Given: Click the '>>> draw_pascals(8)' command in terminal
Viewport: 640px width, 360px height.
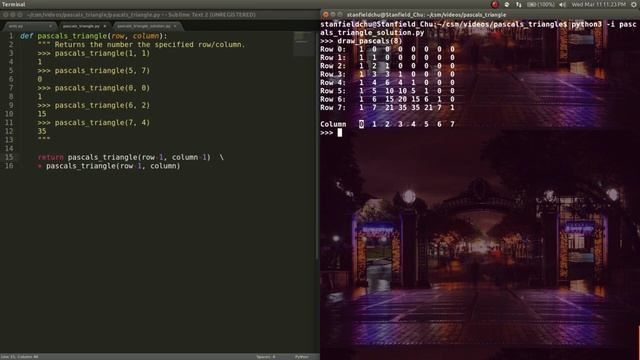Looking at the screenshot, I should click(x=361, y=41).
